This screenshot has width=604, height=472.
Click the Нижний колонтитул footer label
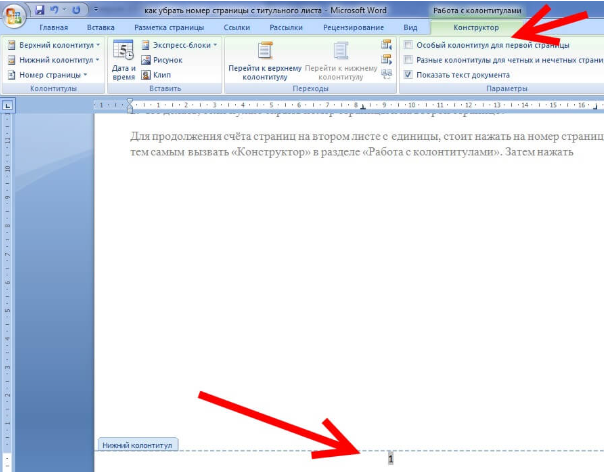tap(136, 443)
